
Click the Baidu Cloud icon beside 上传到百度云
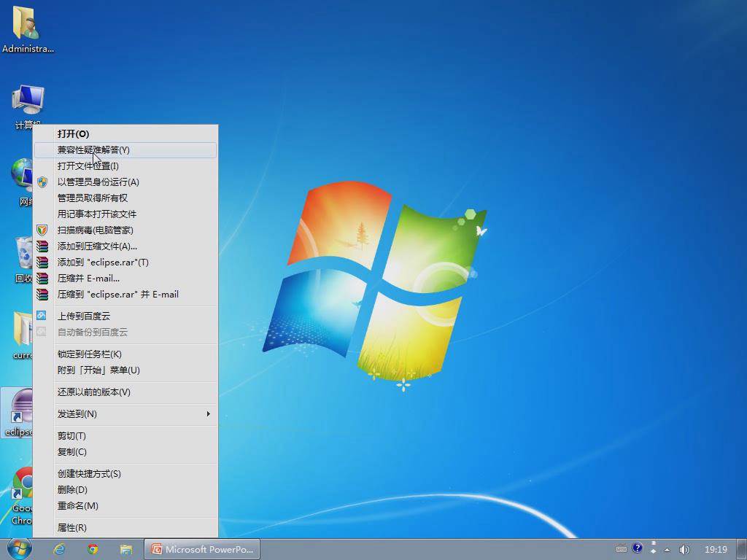click(x=42, y=315)
